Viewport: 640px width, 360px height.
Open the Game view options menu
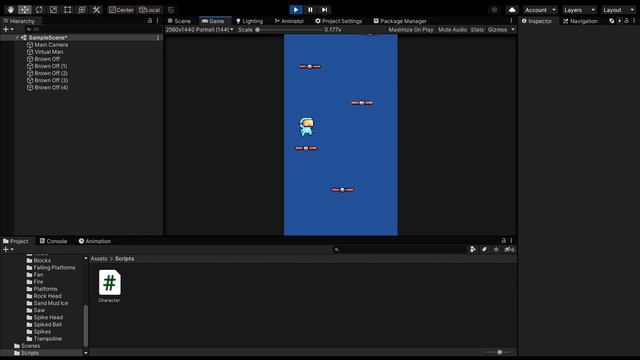[x=511, y=20]
